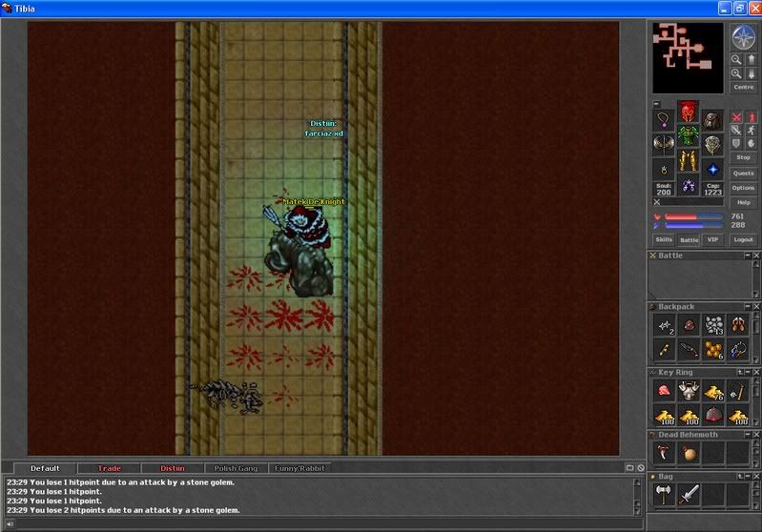Minimize the Battle panel
The height and width of the screenshot is (532, 762).
tap(748, 256)
